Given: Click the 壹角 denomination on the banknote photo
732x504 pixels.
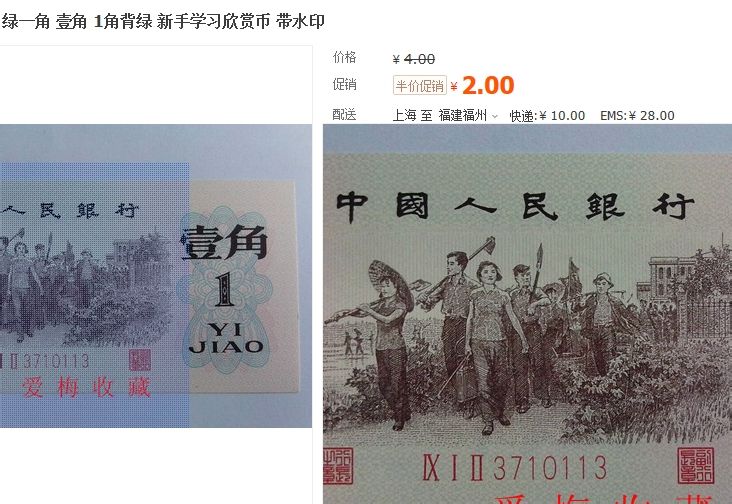Looking at the screenshot, I should 225,242.
